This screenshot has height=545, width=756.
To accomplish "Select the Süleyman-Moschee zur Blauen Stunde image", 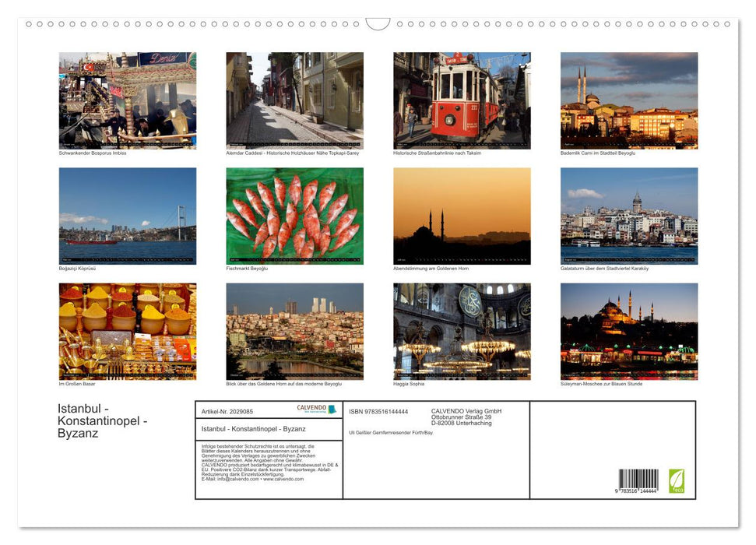I will click(x=629, y=329).
